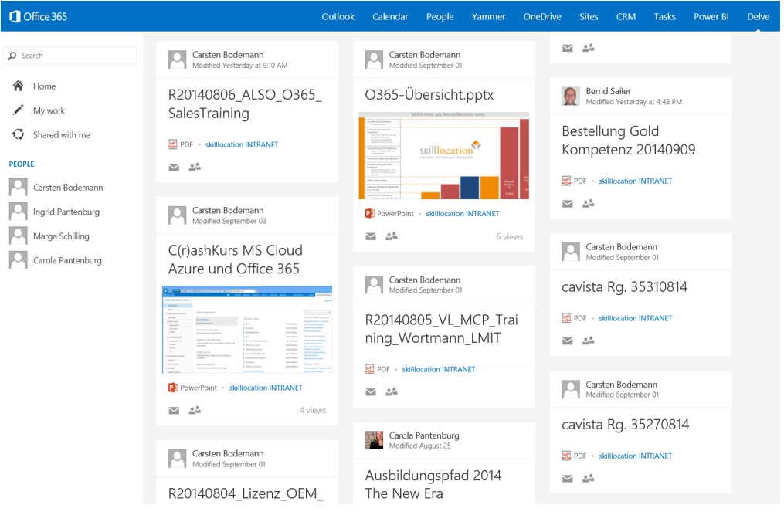784x532 pixels.
Task: Click the mail icon on O365-Übersicht card
Action: pyautogui.click(x=371, y=236)
